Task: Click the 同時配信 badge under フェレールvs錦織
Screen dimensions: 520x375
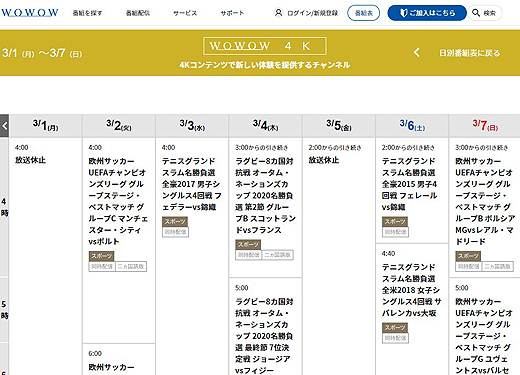Action: (x=395, y=232)
